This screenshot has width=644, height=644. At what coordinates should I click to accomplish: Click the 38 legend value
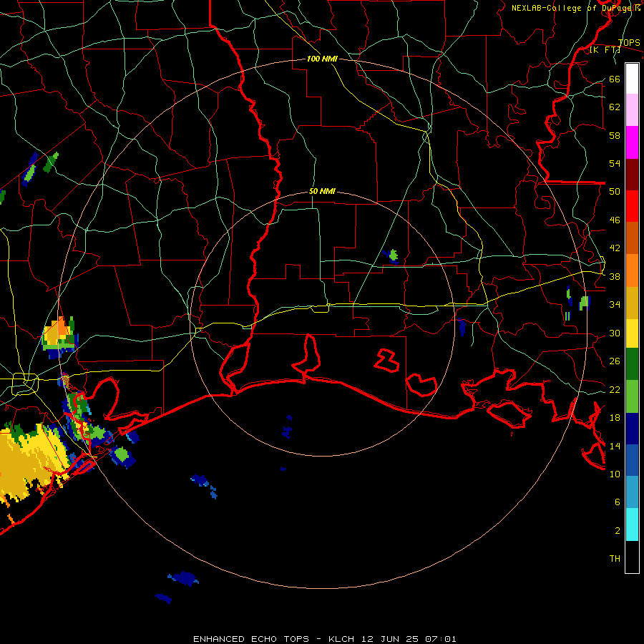pos(615,277)
